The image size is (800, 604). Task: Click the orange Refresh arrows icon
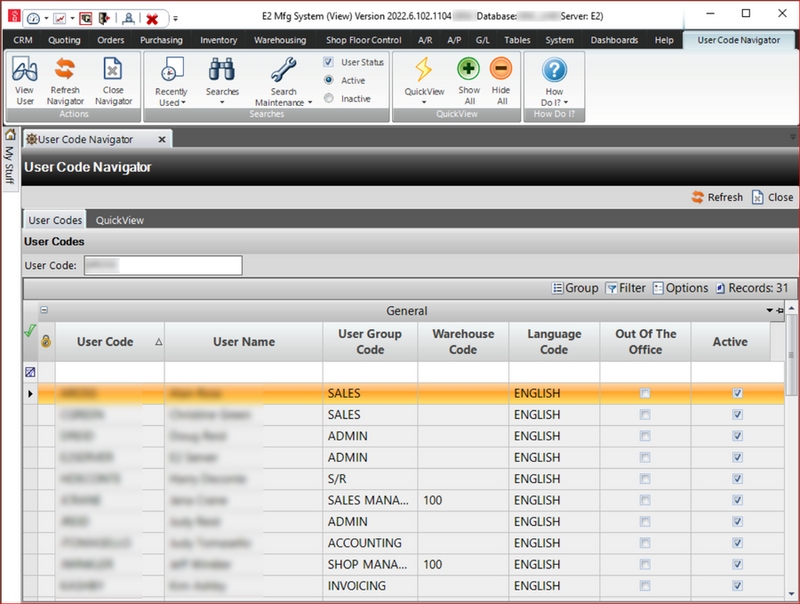tap(697, 197)
